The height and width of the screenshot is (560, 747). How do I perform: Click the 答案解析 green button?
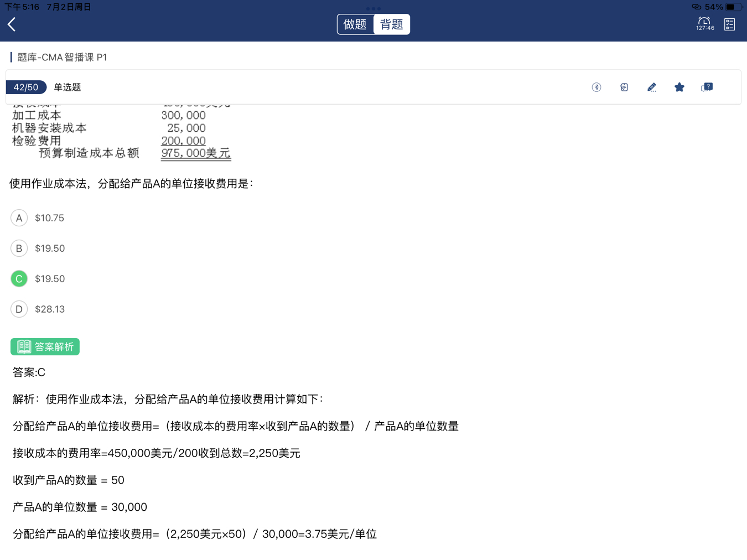pos(45,347)
